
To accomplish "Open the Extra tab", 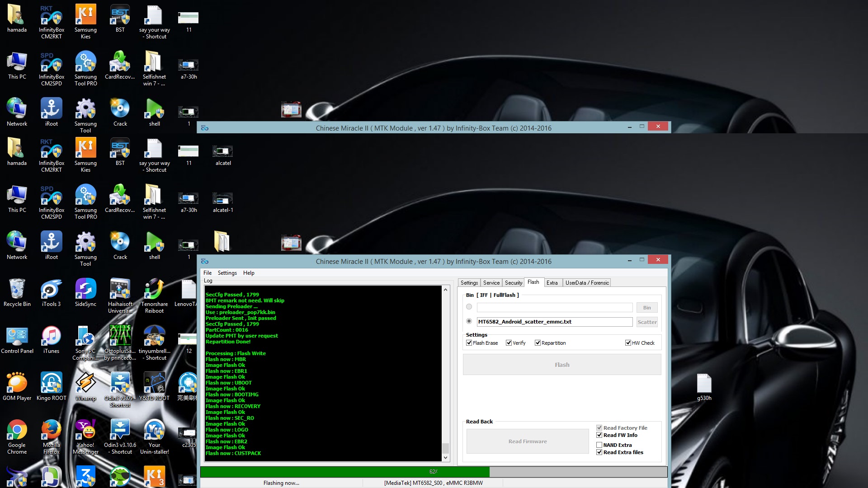I will pyautogui.click(x=552, y=283).
